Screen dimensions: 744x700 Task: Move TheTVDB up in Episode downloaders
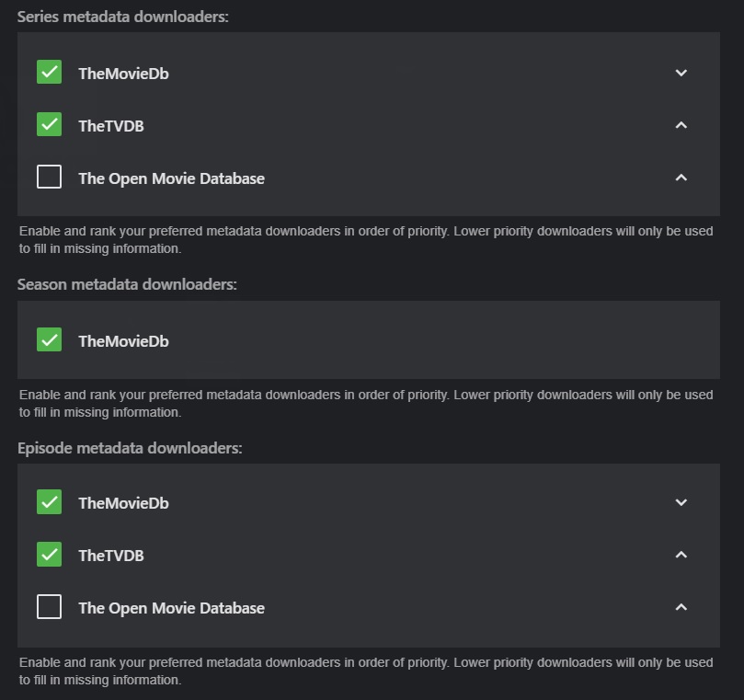point(681,555)
